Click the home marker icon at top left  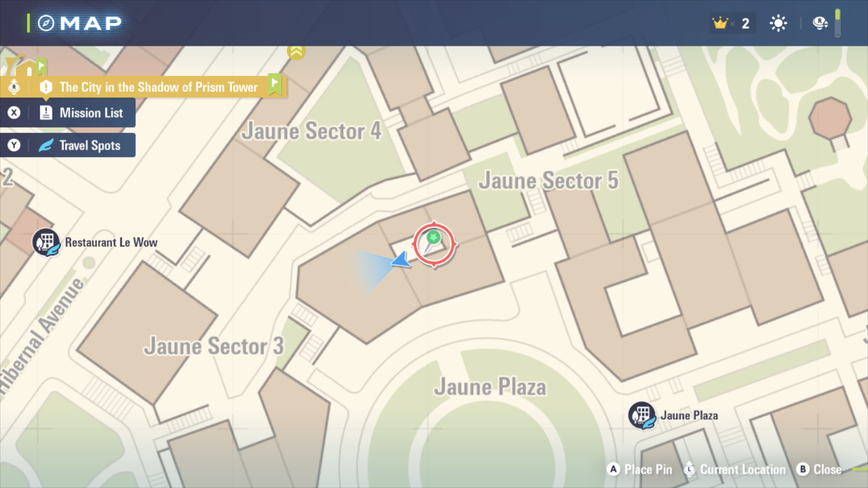coord(26,66)
